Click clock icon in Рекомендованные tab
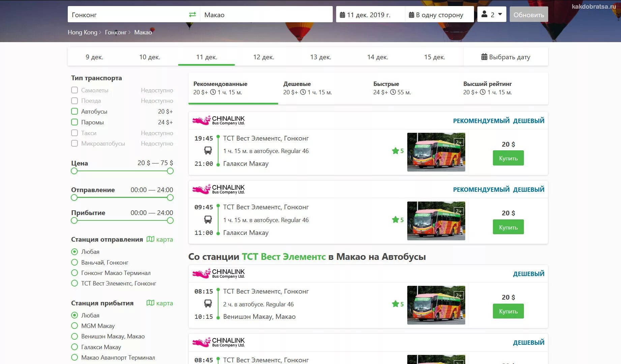The image size is (621, 364). tap(213, 92)
